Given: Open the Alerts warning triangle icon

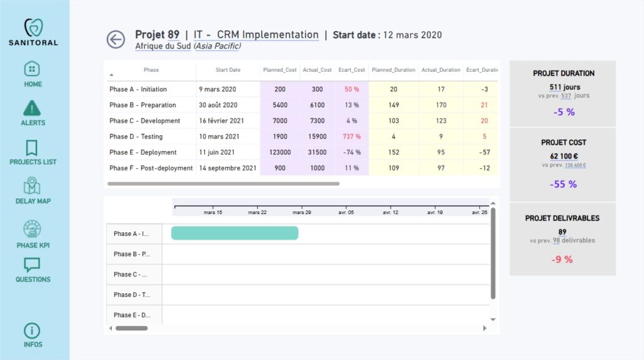Looking at the screenshot, I should (32, 108).
